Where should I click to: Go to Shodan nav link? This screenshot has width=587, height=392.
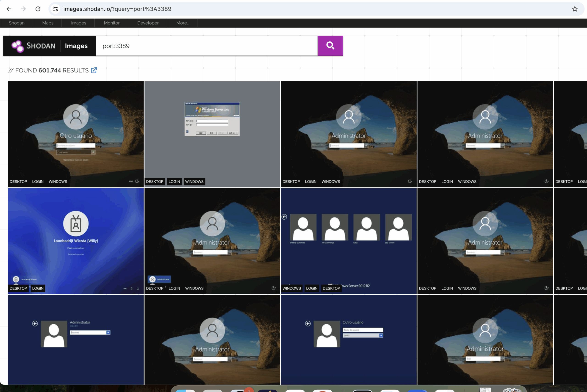tap(17, 23)
